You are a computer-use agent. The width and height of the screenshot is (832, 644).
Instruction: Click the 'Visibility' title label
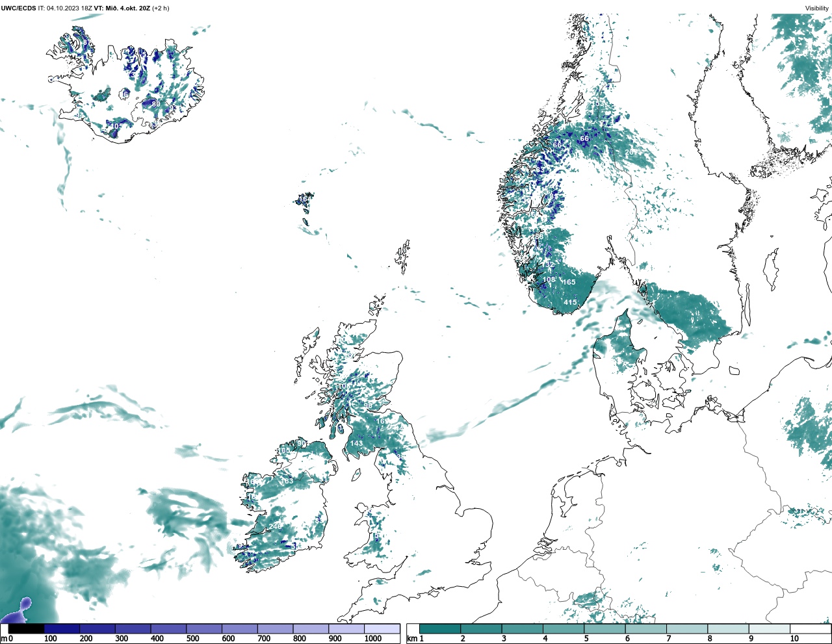(x=817, y=8)
